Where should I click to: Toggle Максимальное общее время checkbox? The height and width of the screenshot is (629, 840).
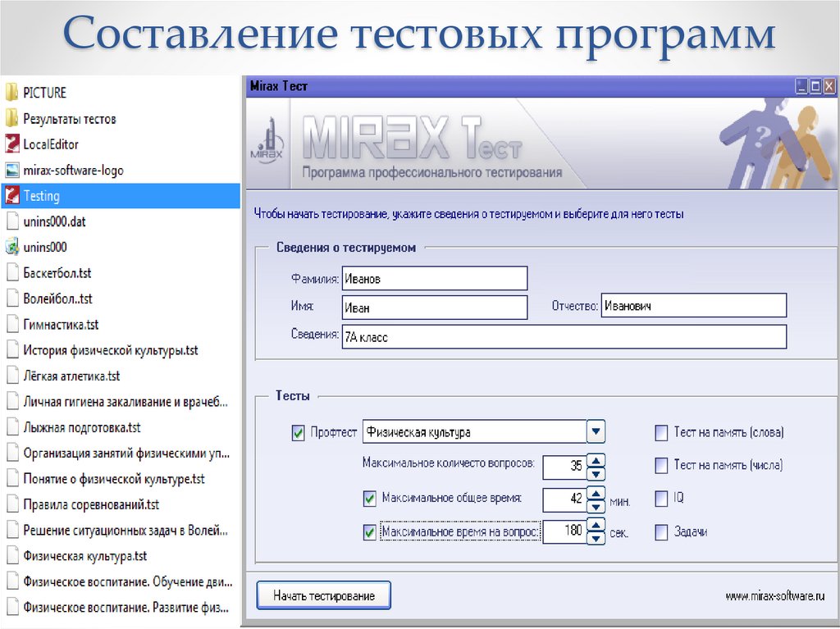pos(370,499)
